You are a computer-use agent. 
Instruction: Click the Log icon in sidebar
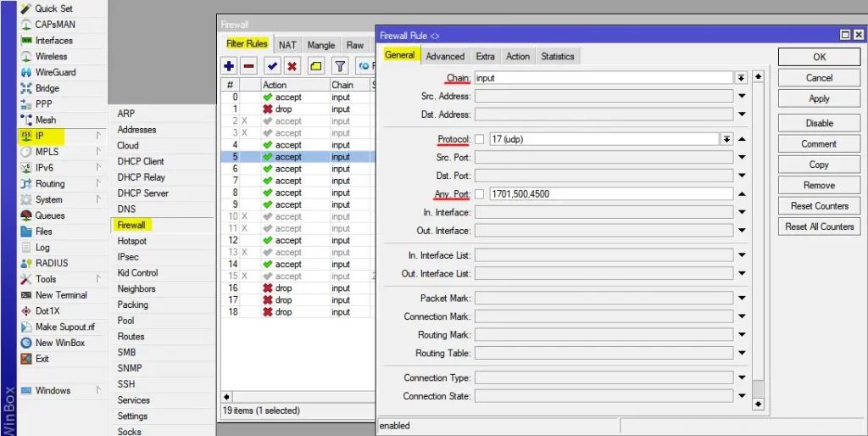tap(26, 247)
